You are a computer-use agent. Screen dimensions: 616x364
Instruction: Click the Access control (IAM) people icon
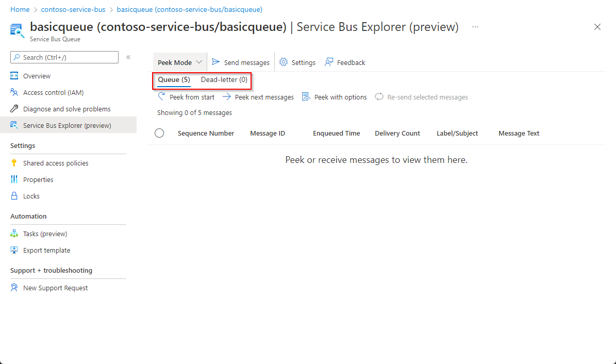14,92
